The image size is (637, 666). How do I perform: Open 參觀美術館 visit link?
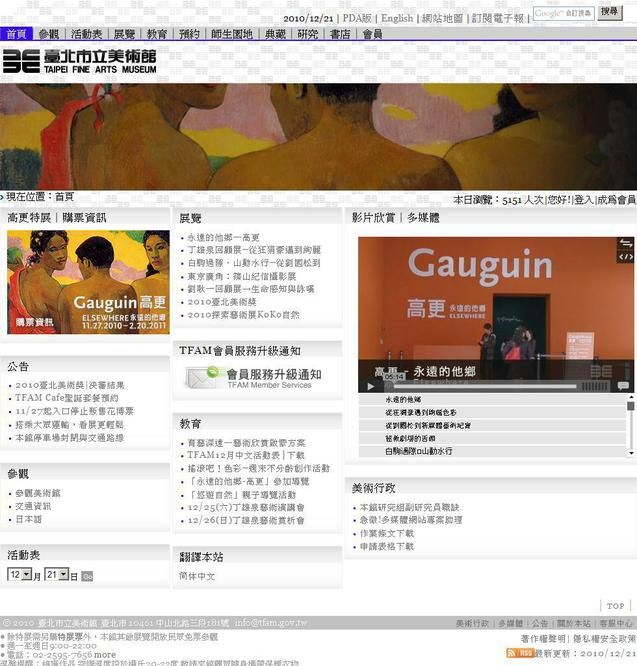click(38, 493)
